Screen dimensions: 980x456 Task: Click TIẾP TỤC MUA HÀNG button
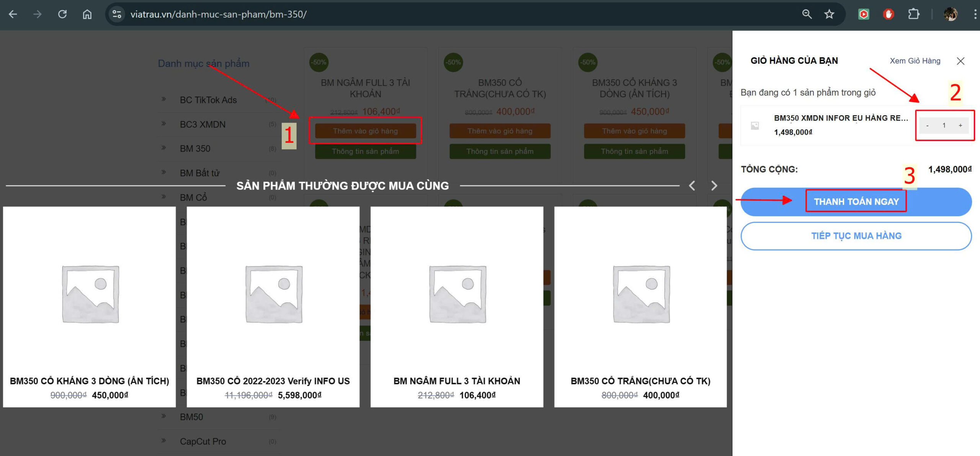[x=856, y=236]
